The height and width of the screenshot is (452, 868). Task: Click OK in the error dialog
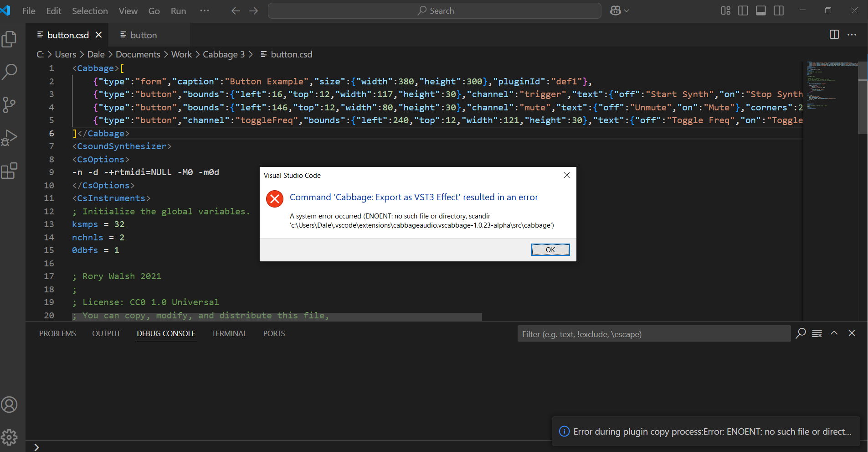(x=550, y=249)
